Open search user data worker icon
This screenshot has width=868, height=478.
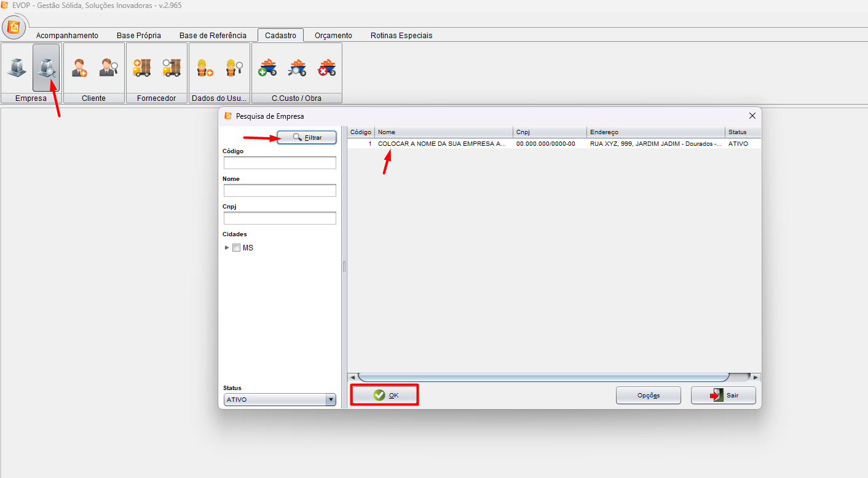(x=234, y=68)
